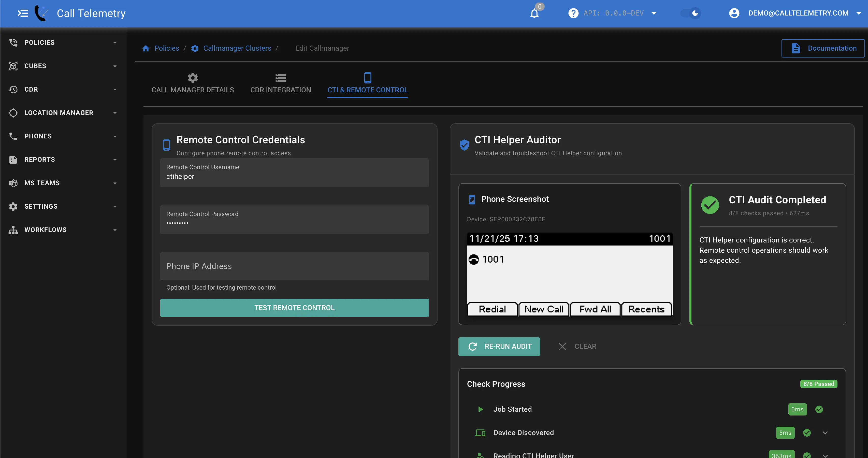
Task: Click the 5ms duration badge
Action: [785, 433]
